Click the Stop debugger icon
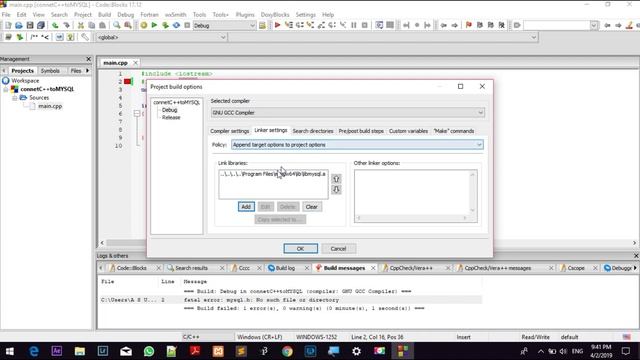 (x=365, y=25)
